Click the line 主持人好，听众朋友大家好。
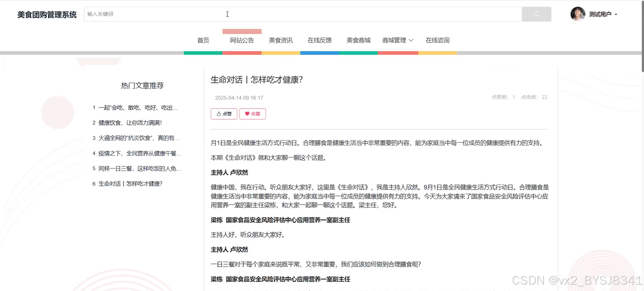 [248, 235]
